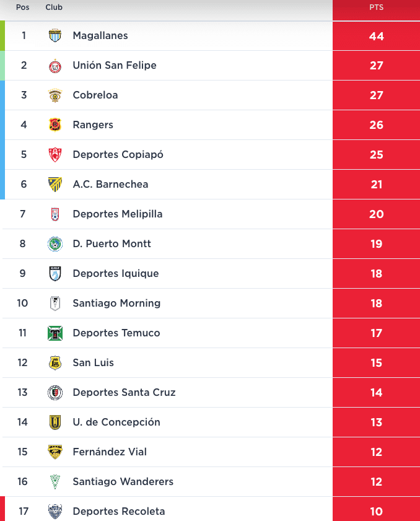Click the Unión San Felipe crest icon
420x521 pixels.
(x=55, y=66)
